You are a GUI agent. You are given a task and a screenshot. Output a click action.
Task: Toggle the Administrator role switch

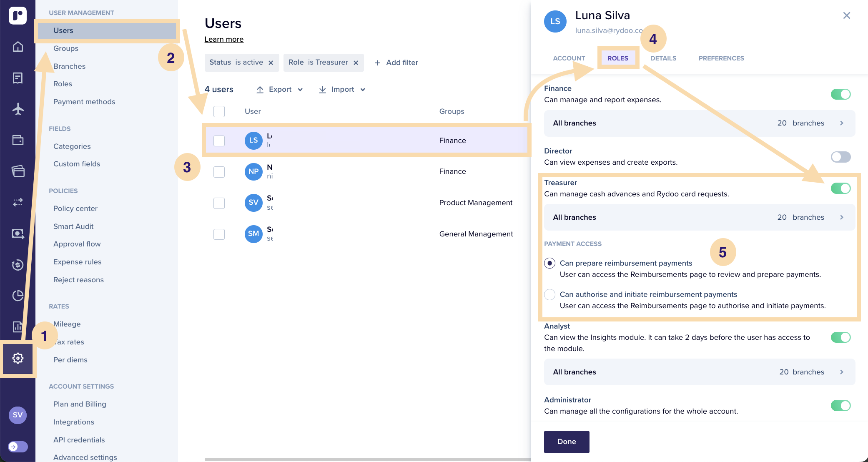[x=840, y=405]
